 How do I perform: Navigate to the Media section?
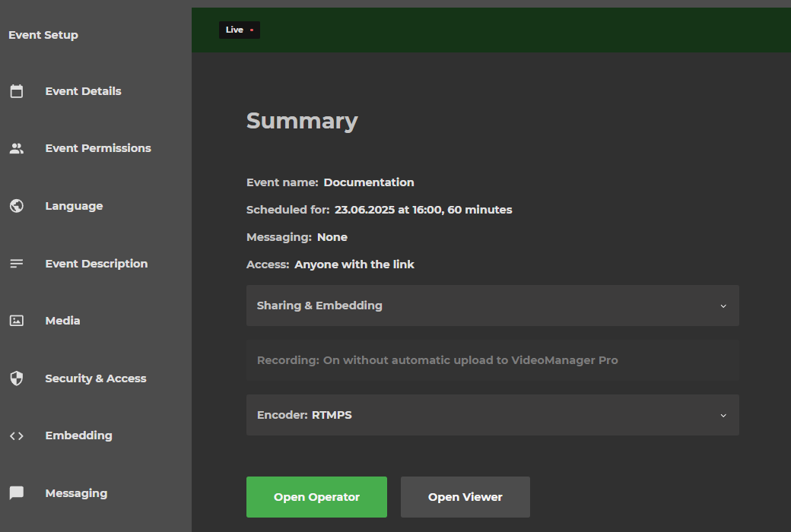click(62, 321)
